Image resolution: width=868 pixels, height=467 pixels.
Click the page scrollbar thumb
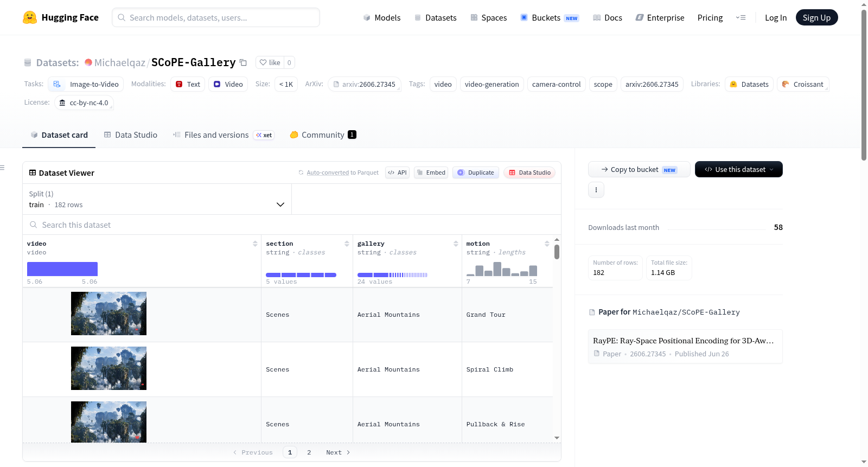tap(864, 84)
